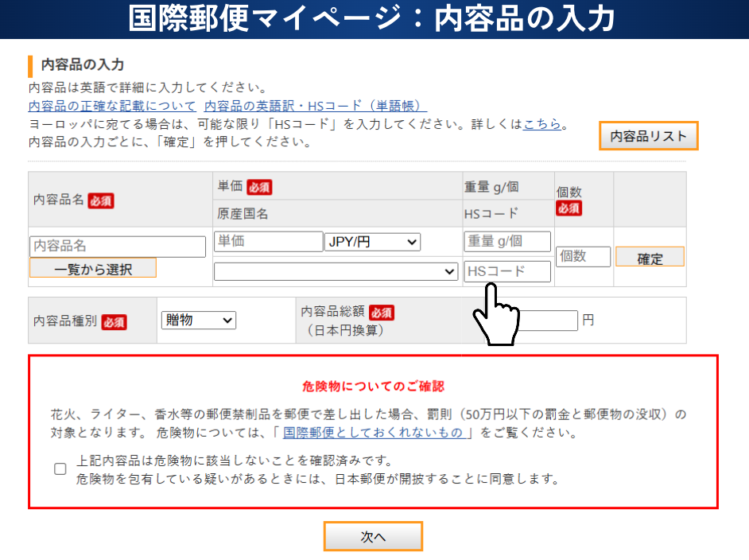
Task: Click the 単価 unit price field
Action: [x=268, y=242]
